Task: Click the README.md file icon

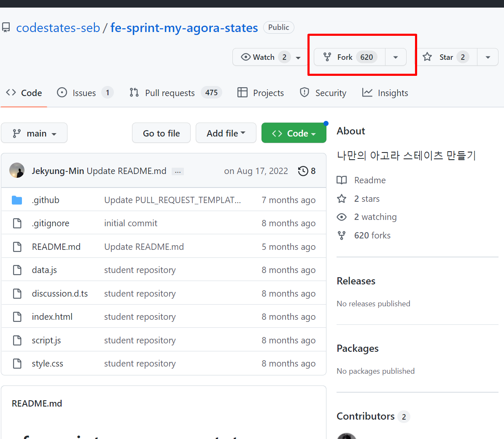Action: tap(17, 246)
